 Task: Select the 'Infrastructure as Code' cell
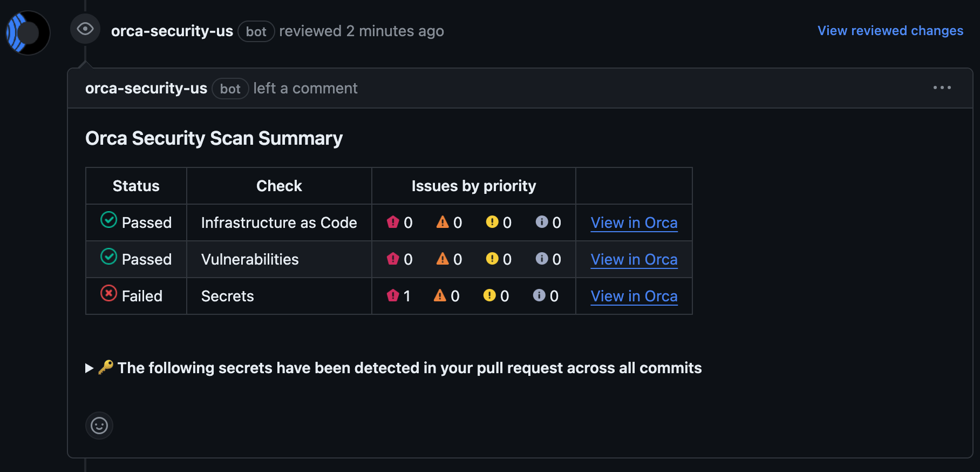279,222
